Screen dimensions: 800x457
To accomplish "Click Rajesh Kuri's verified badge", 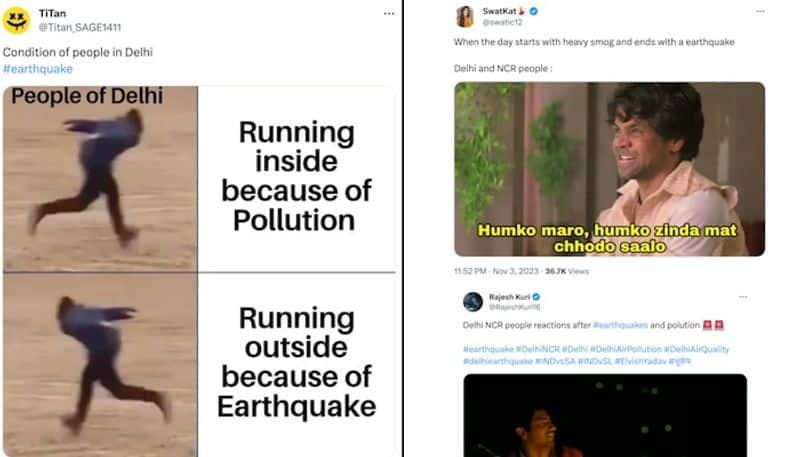I will [536, 297].
